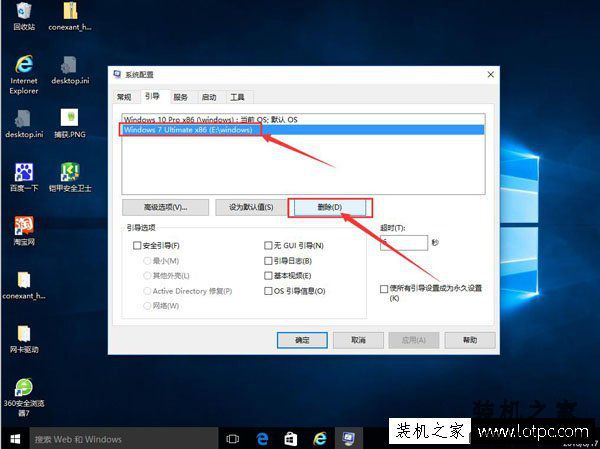This screenshot has width=600, height=449.
Task: Open the Windows Start button
Action: coord(15,439)
